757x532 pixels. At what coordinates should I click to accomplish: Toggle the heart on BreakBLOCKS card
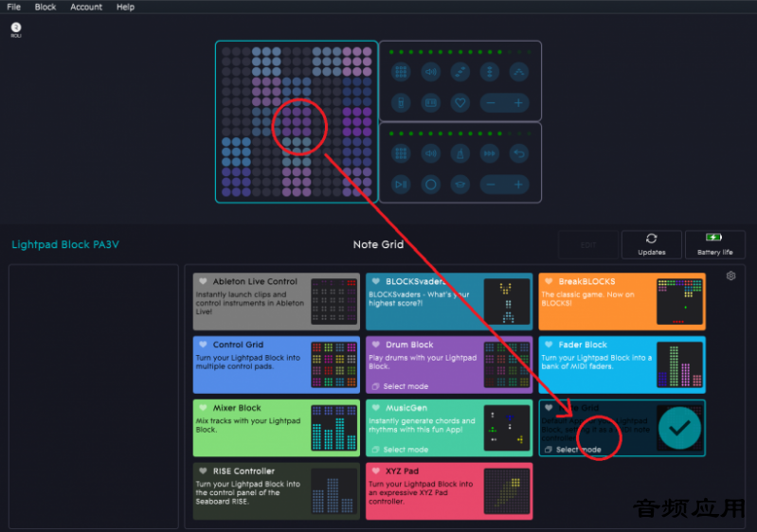[x=549, y=281]
